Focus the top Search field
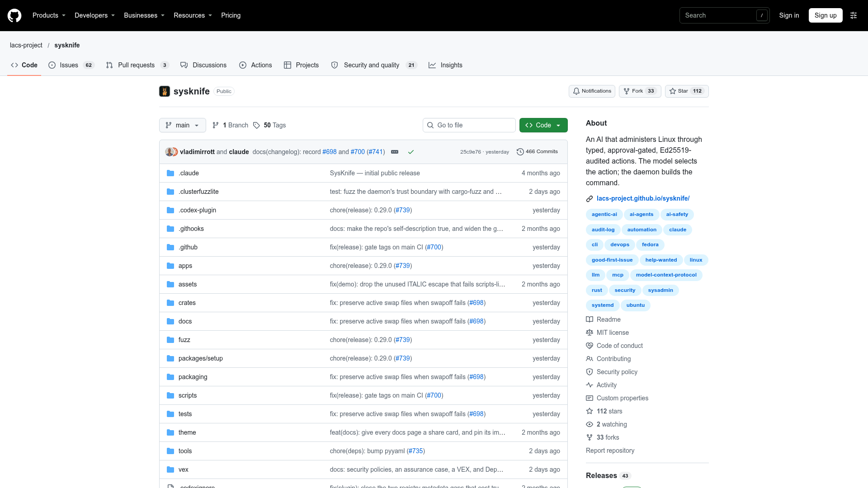 pyautogui.click(x=725, y=15)
